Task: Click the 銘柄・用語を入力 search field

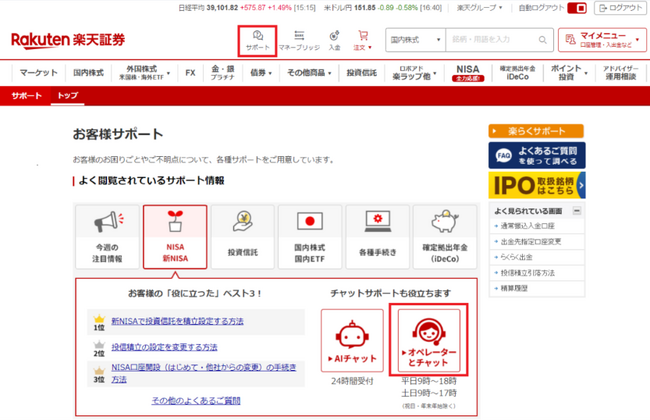Action: pos(492,40)
